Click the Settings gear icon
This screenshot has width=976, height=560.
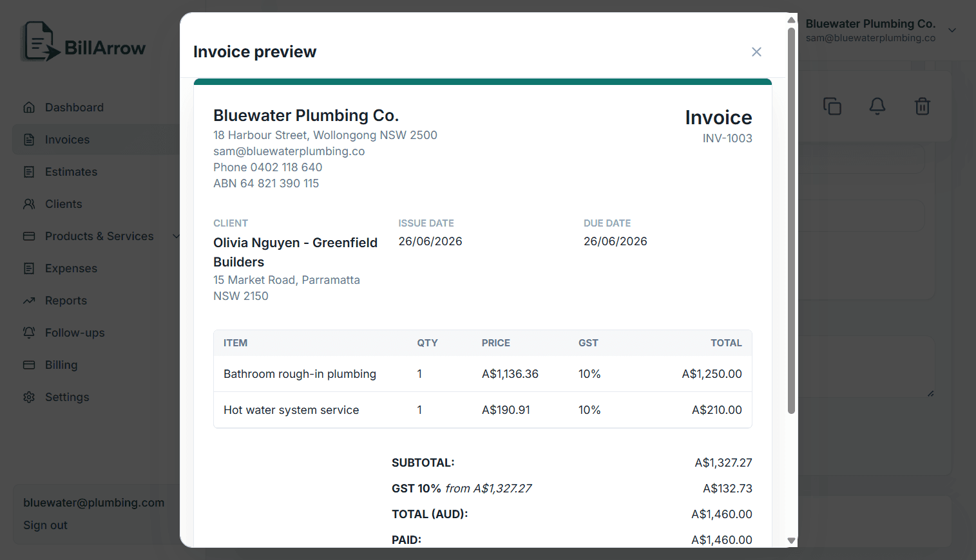pyautogui.click(x=29, y=397)
